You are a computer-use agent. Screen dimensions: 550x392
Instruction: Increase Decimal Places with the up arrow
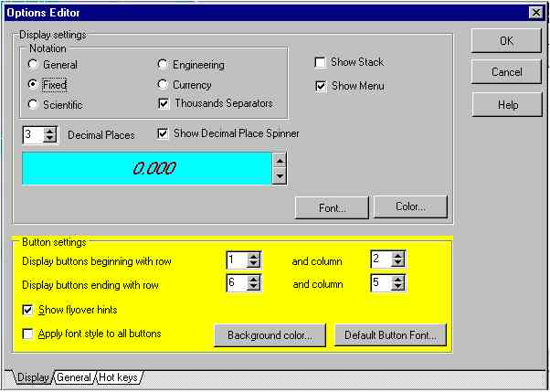[49, 132]
